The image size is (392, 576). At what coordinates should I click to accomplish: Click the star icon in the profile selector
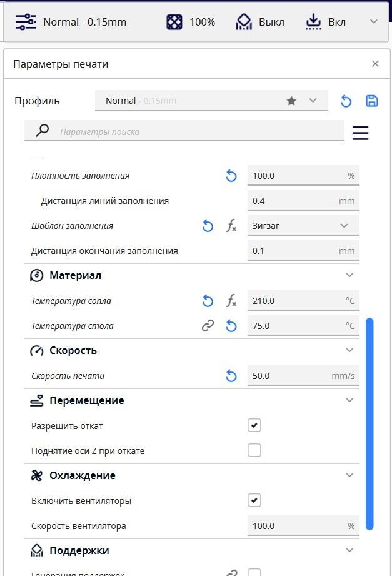(291, 101)
